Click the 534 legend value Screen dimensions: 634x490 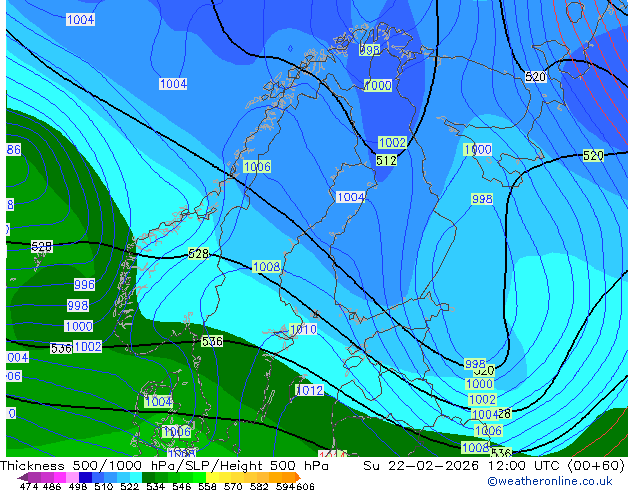click(156, 486)
